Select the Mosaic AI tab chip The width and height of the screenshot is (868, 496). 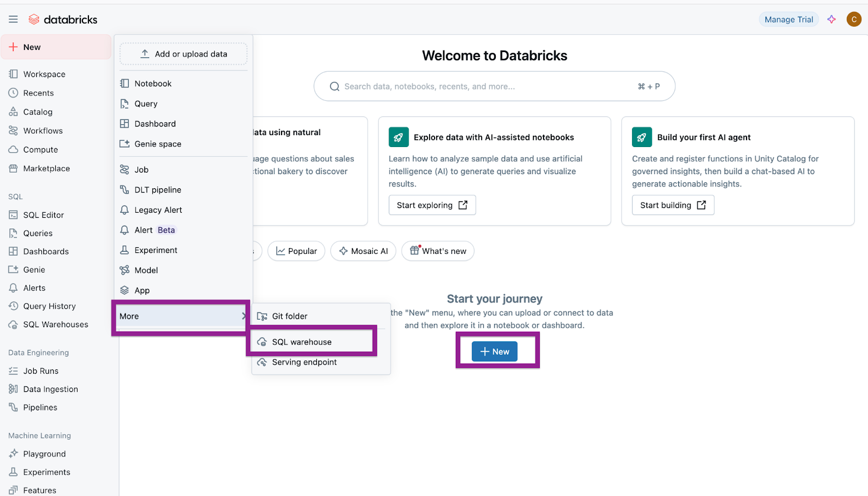363,251
